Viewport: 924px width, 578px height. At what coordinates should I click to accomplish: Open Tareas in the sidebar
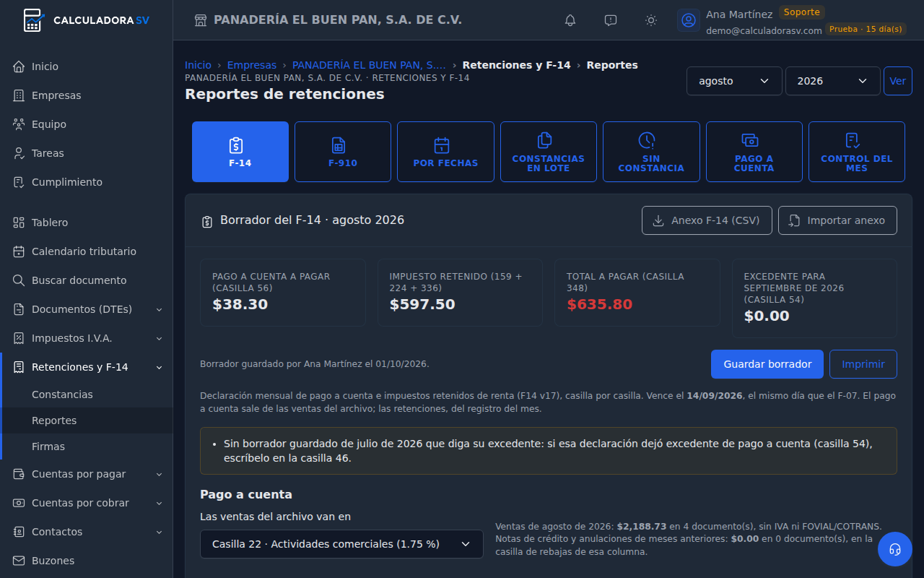[x=87, y=153]
